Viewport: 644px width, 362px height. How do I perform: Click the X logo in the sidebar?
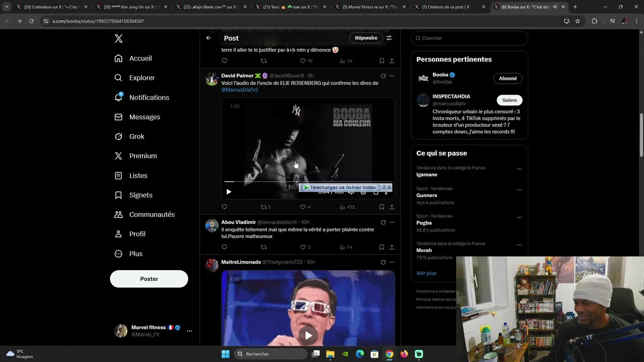[118, 39]
